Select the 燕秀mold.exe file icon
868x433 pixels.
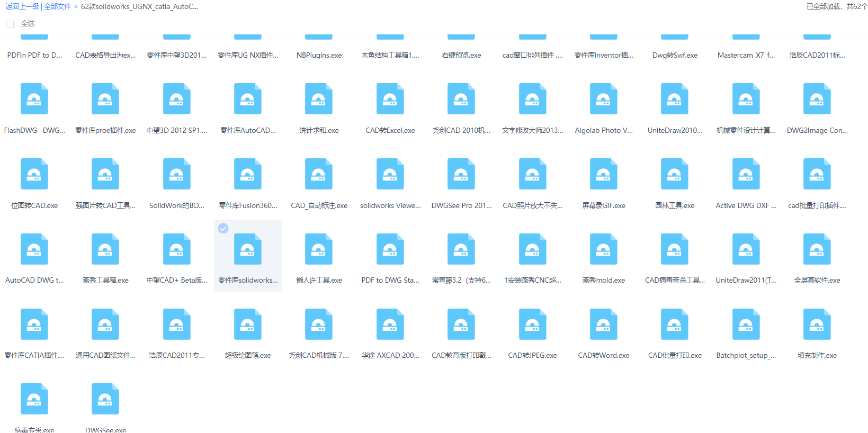(x=604, y=249)
